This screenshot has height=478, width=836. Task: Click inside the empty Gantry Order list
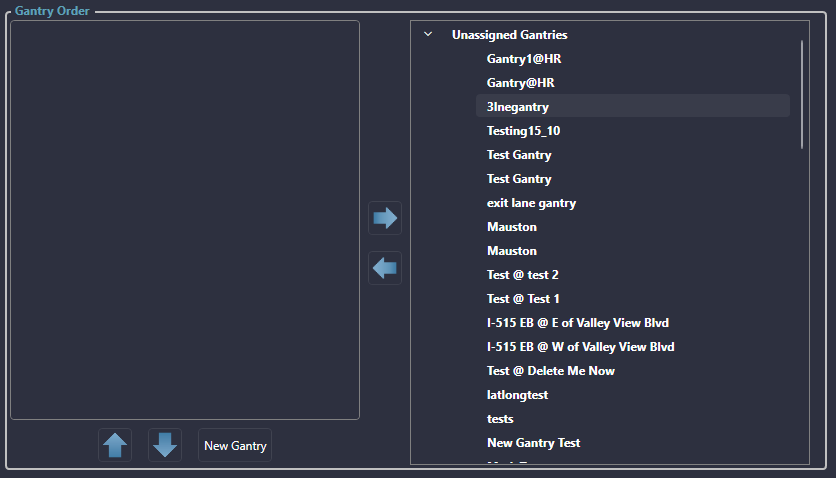(185, 220)
